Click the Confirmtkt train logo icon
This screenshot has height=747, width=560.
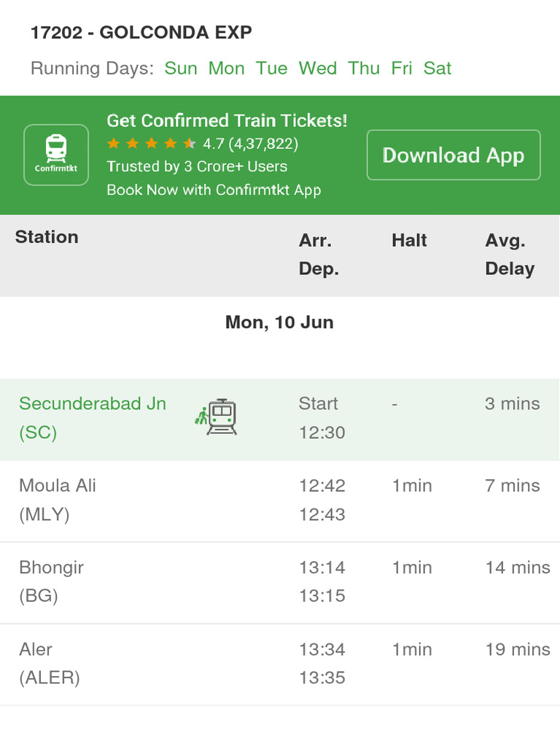point(56,155)
